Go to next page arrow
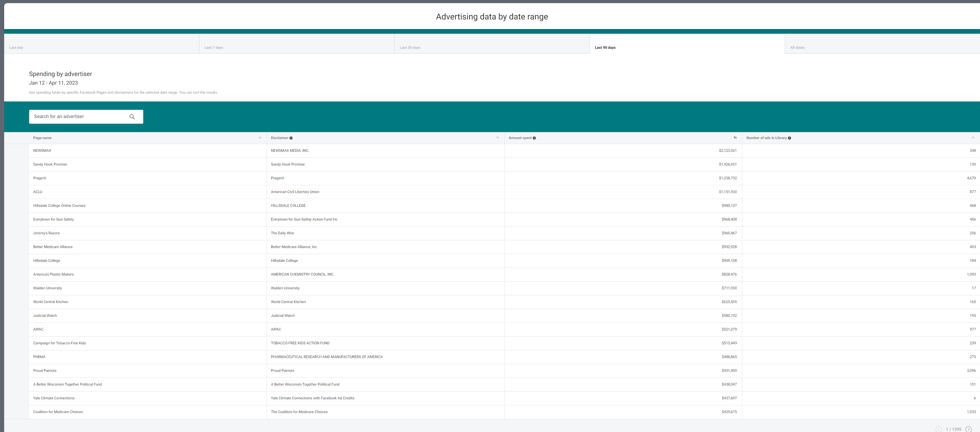 pyautogui.click(x=969, y=429)
